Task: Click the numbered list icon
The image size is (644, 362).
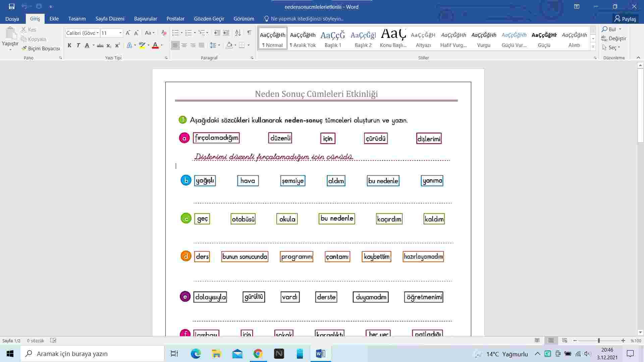Action: tap(189, 33)
